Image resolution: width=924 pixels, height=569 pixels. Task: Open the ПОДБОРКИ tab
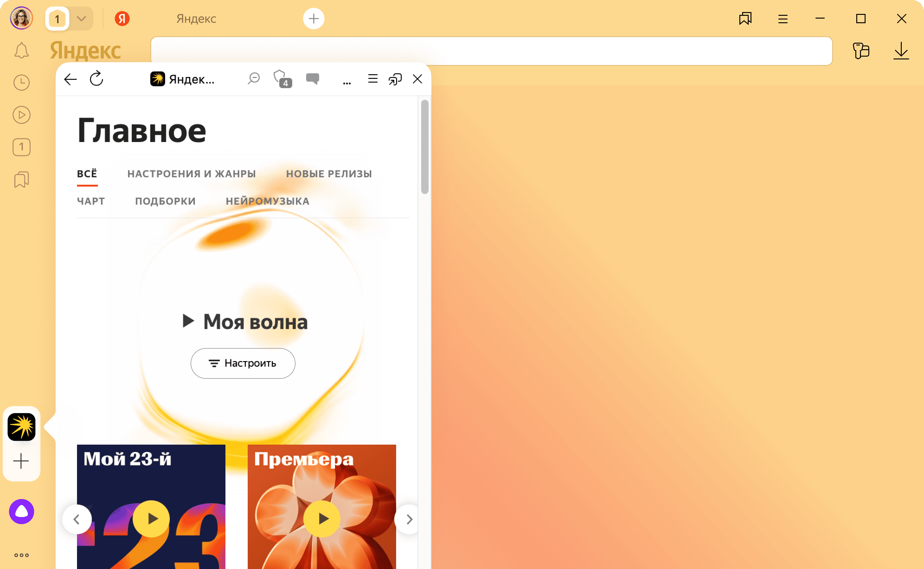pos(165,201)
